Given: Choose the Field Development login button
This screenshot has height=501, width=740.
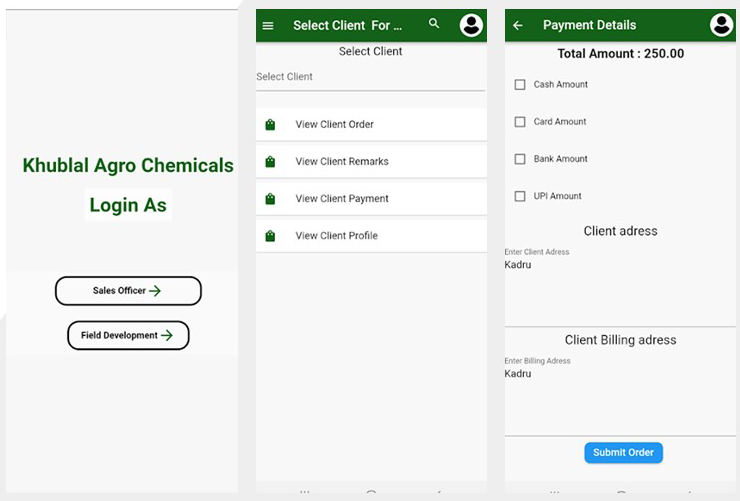Looking at the screenshot, I should coord(128,335).
